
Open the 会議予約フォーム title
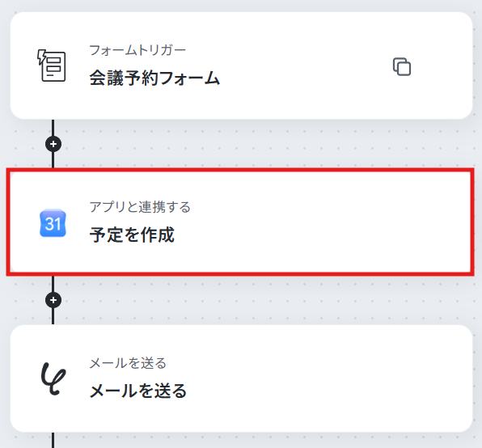click(x=154, y=78)
